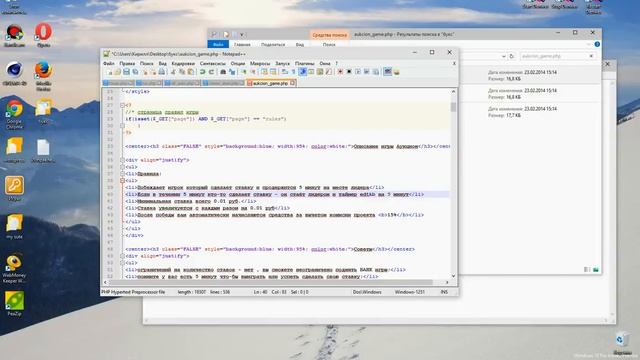
Task: Open the Explorer help icon
Action: tap(597, 44)
